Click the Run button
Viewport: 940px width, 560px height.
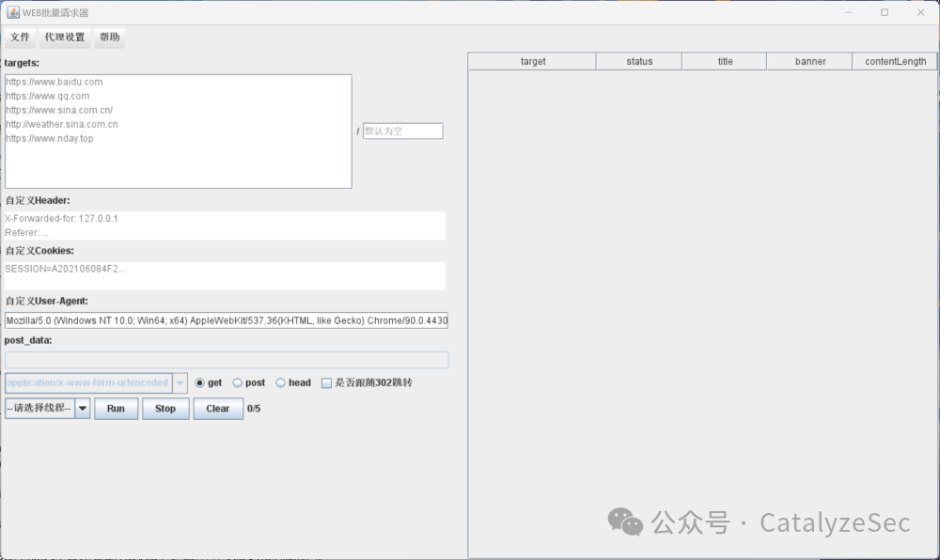click(x=116, y=409)
